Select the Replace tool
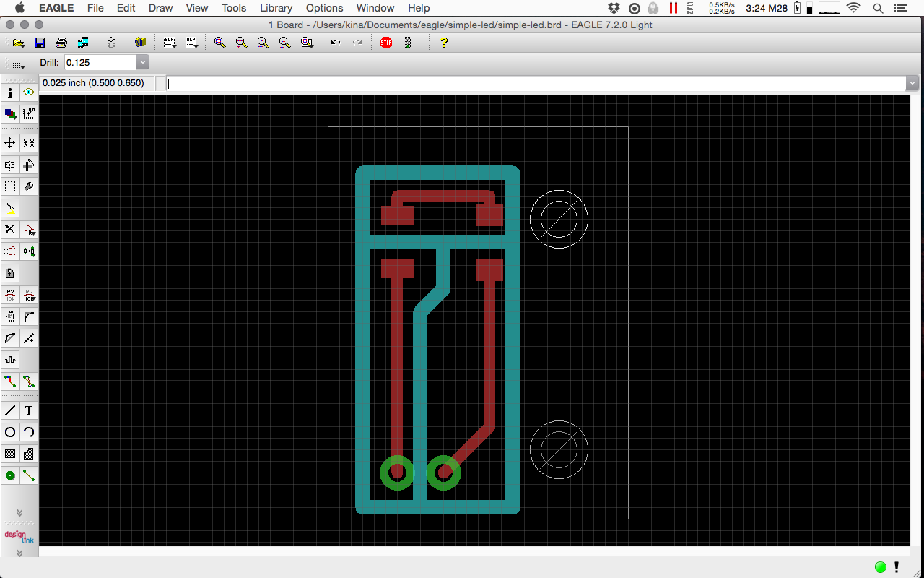Image resolution: width=924 pixels, height=578 pixels. point(29,251)
